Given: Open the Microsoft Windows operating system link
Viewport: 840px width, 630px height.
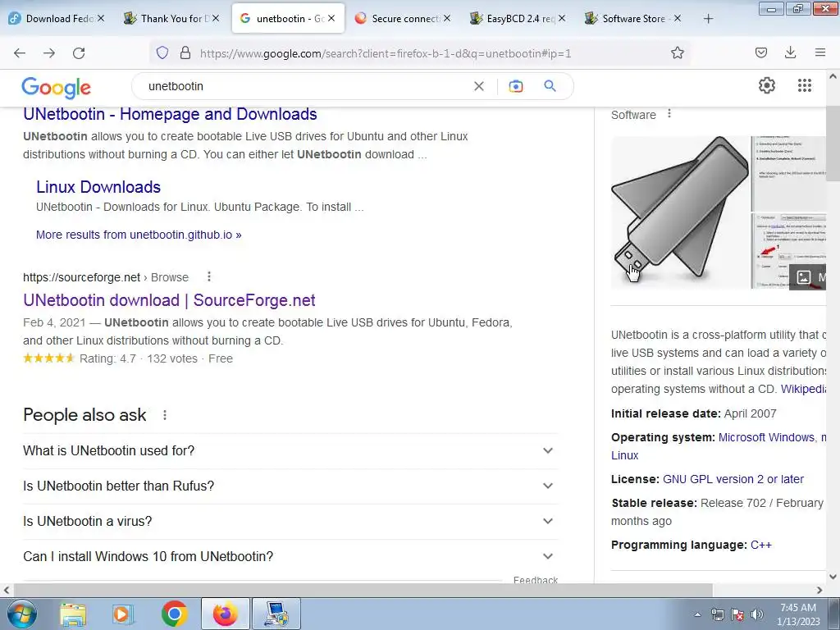Looking at the screenshot, I should (x=766, y=437).
